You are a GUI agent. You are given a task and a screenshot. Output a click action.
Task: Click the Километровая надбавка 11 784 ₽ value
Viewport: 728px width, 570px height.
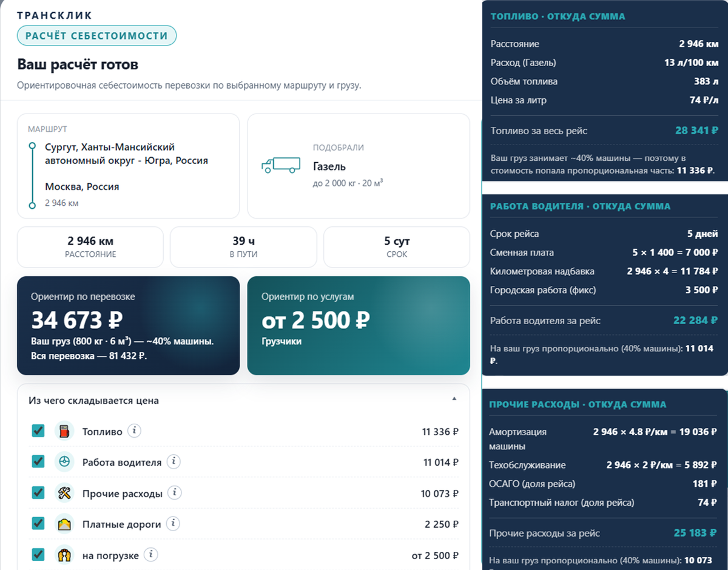click(673, 271)
